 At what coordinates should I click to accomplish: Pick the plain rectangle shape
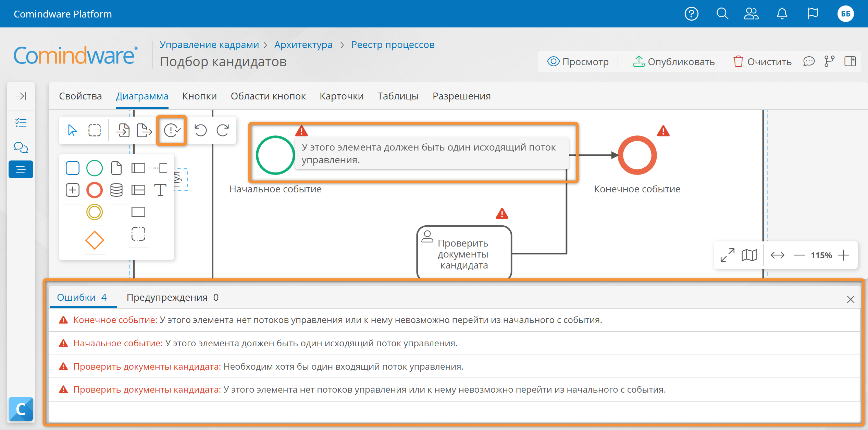[x=138, y=212]
